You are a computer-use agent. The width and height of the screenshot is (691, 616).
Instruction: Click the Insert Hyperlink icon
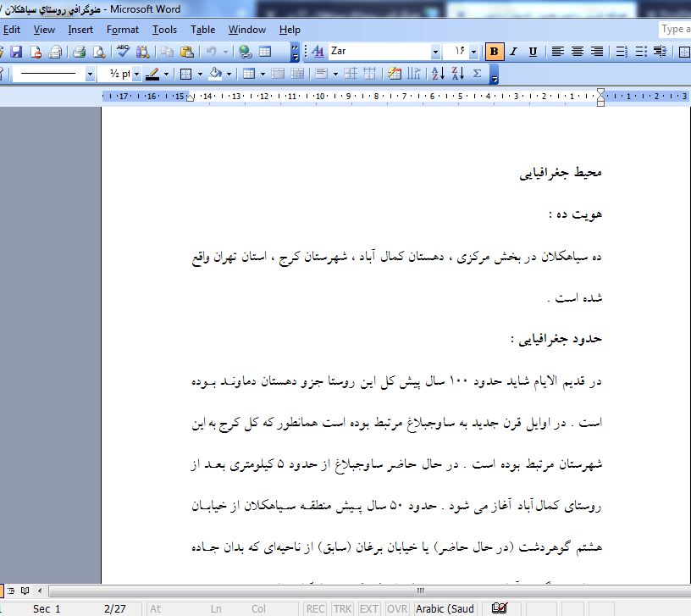pos(244,52)
